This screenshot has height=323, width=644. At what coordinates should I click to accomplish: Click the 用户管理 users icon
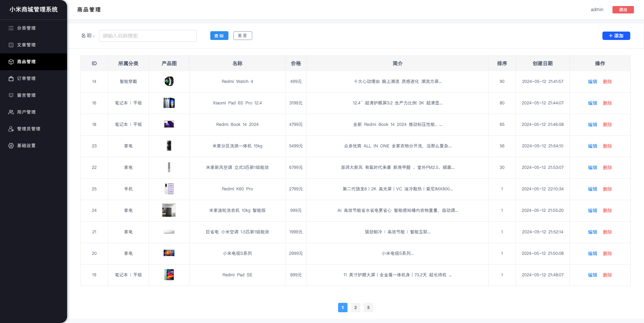pos(11,112)
